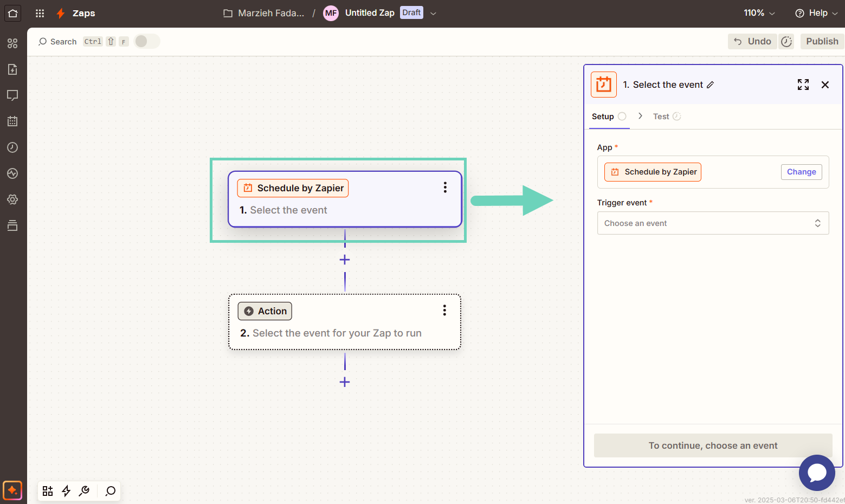Click the Search field in toolbar
Image resolution: width=845 pixels, height=504 pixels.
pos(57,42)
